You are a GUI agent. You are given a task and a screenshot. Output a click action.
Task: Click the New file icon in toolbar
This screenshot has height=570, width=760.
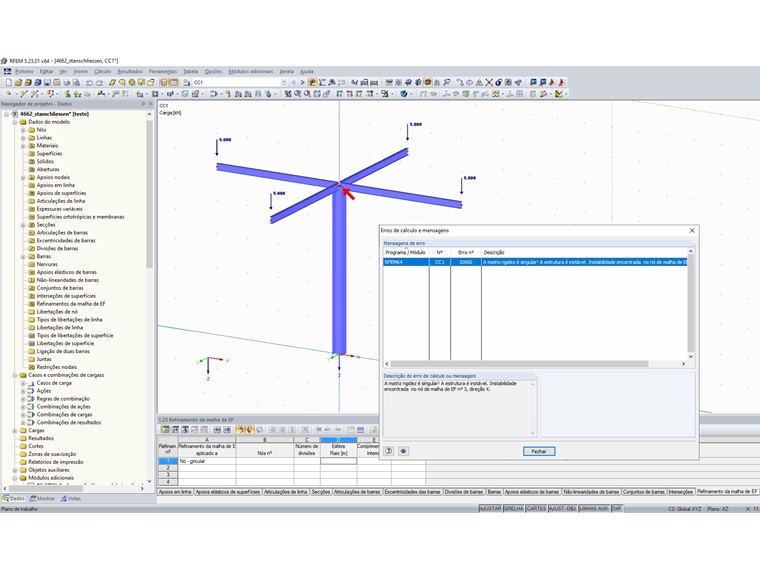9,82
